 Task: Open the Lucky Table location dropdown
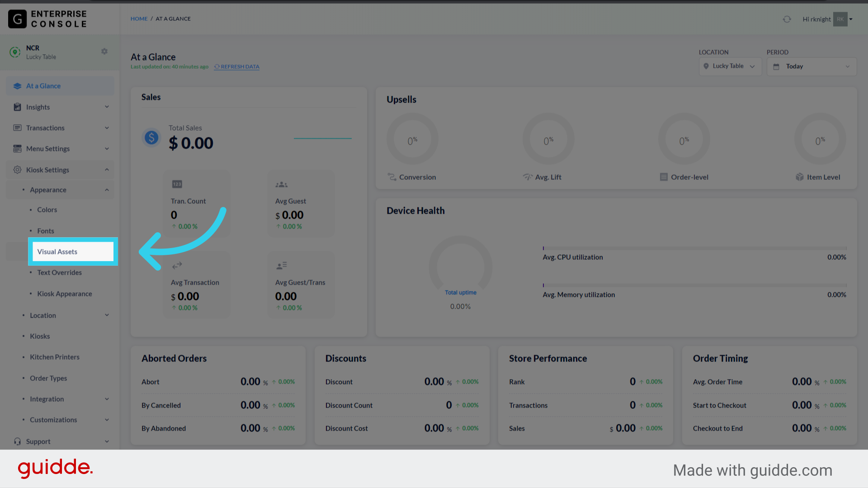click(730, 66)
